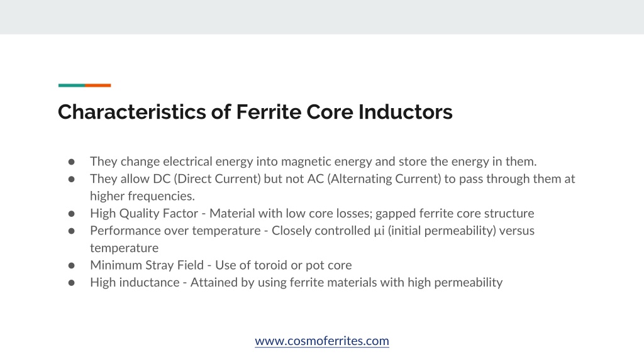Select the High Quality Factor bullet text
The image size is (644, 362).
(312, 213)
